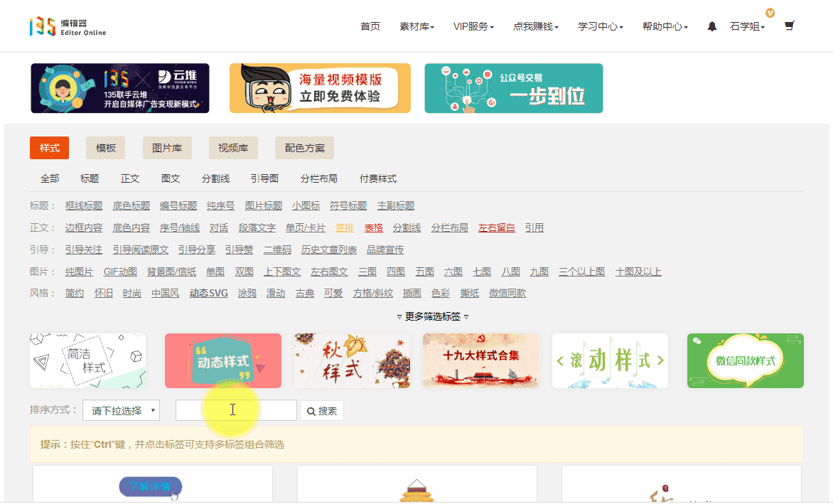Click the 了解详情 button in first card

[151, 486]
